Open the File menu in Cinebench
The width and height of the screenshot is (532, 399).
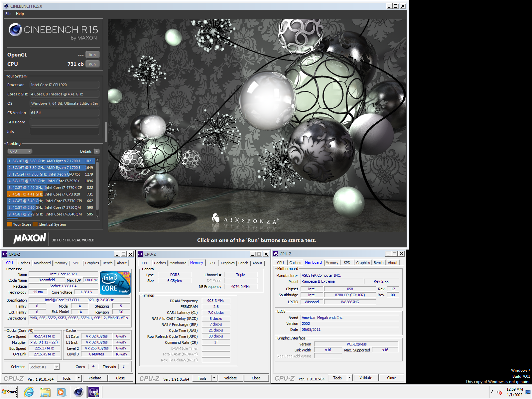pyautogui.click(x=8, y=14)
